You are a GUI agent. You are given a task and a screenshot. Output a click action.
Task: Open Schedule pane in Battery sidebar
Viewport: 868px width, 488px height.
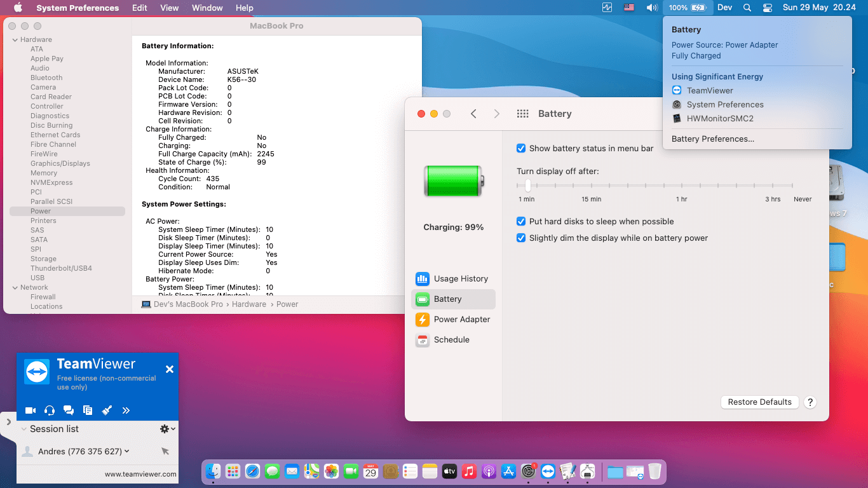pyautogui.click(x=453, y=339)
